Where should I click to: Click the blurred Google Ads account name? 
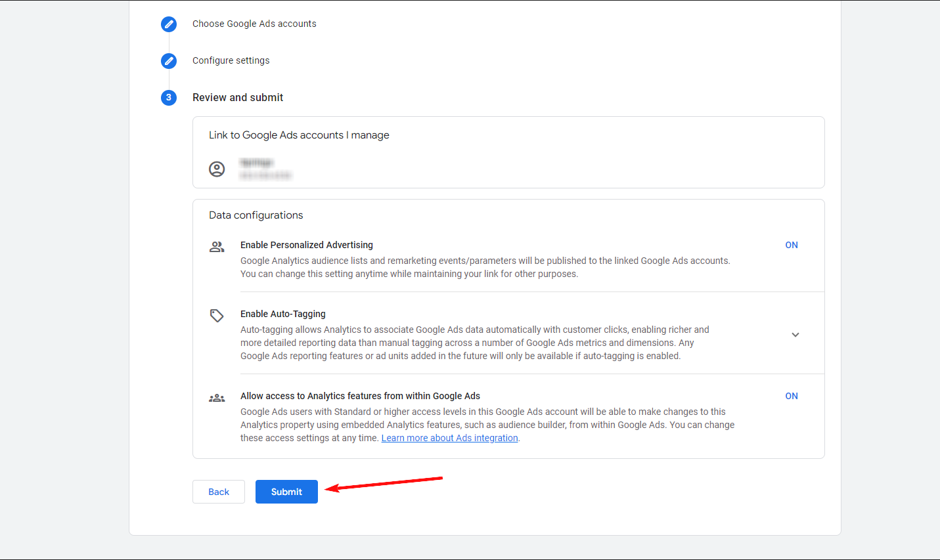coord(256,162)
